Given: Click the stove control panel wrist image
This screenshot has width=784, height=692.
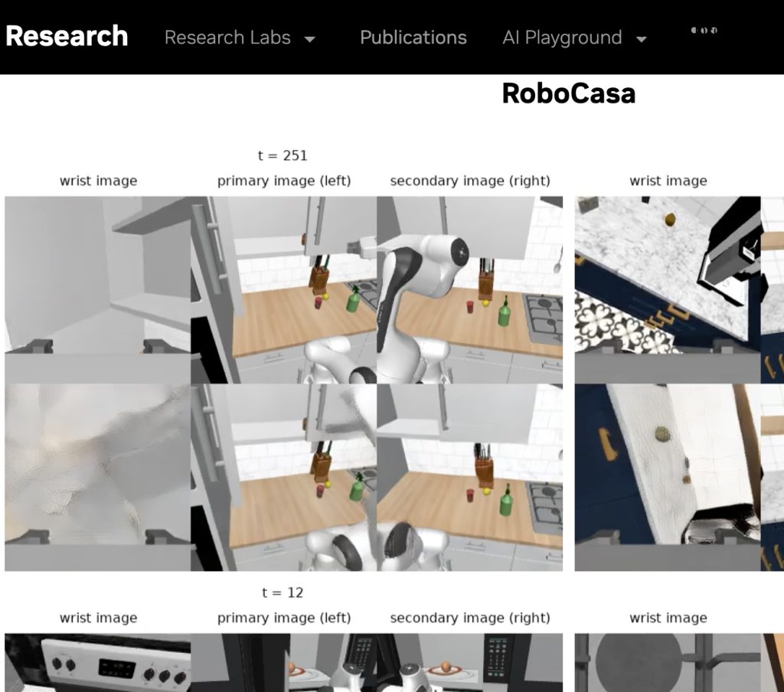Looking at the screenshot, I should click(97, 662).
